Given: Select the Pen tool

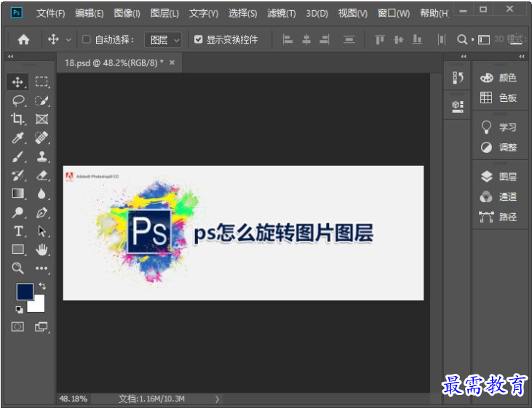Looking at the screenshot, I should (x=41, y=212).
